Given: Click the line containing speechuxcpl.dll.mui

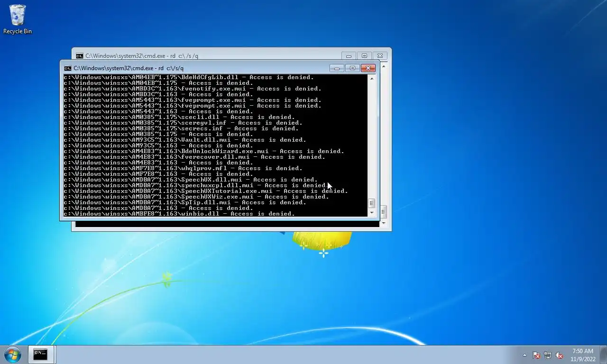Looking at the screenshot, I should 196,185.
